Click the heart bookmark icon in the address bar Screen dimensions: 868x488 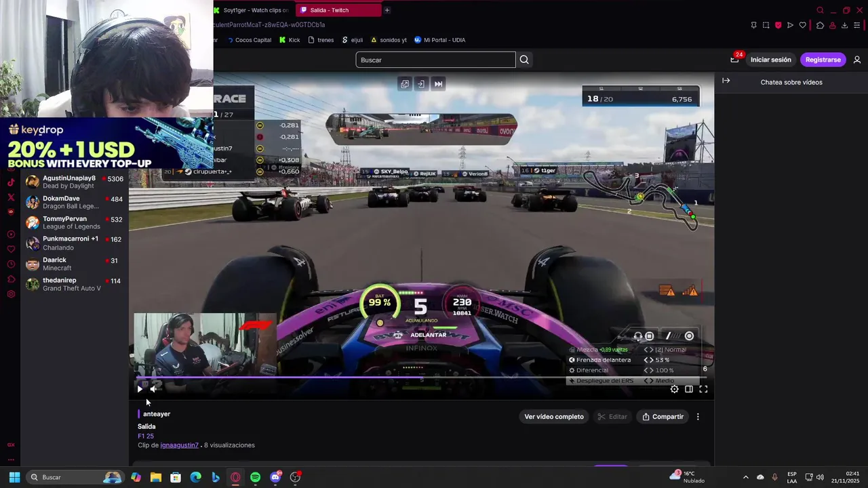pos(802,25)
